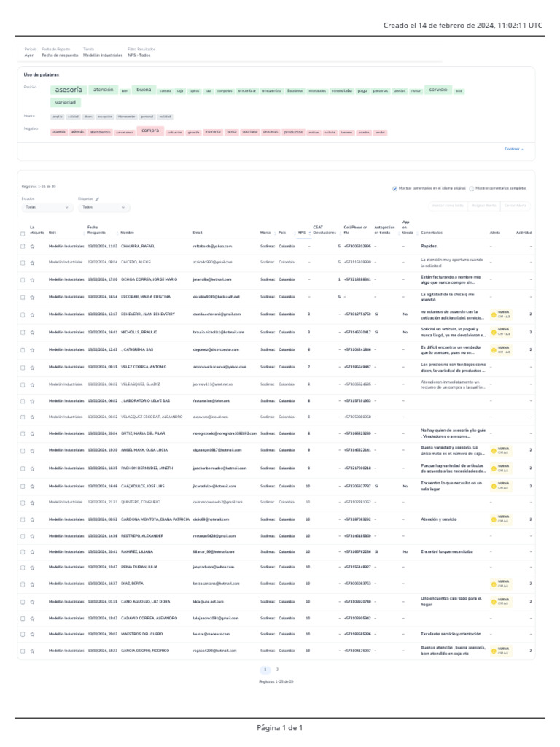Screen dimensions: 560x747
Task: Uncheck Mostrar comentarios en el idioma original
Action: point(394,189)
